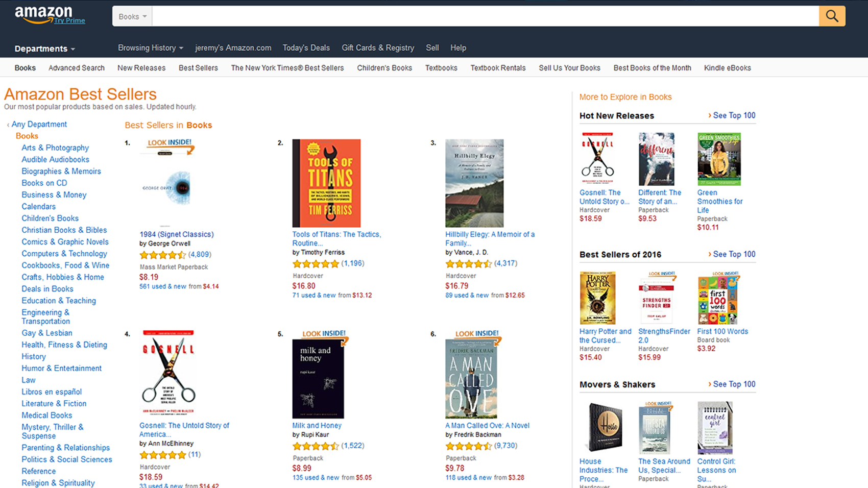
Task: Click the Gosnell scissors cover in Best Sellers
Action: click(168, 373)
